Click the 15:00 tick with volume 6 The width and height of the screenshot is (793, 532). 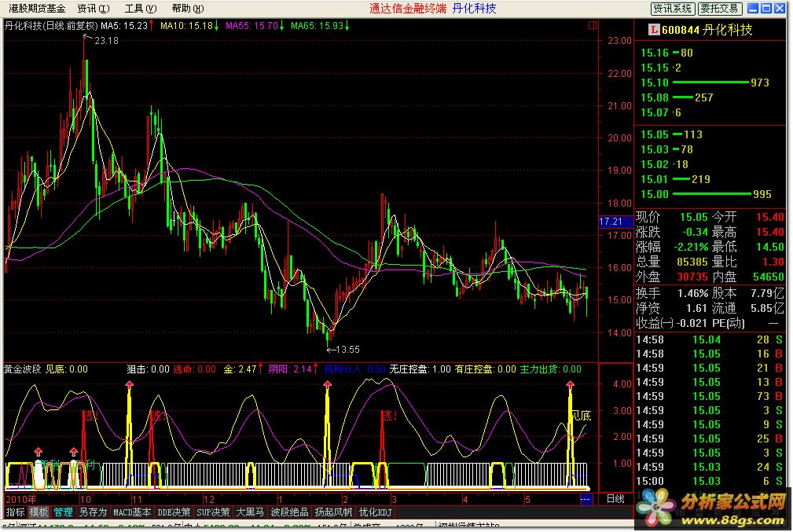click(709, 481)
